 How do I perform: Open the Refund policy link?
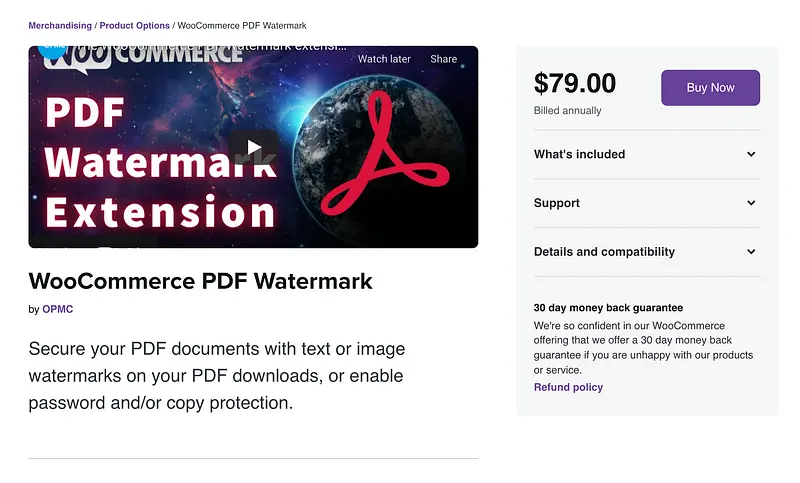(x=568, y=387)
